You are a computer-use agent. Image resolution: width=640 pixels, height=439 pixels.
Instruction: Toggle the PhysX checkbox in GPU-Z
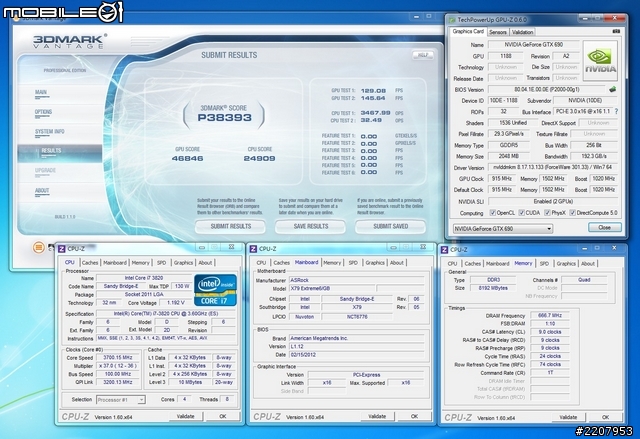pos(547,213)
